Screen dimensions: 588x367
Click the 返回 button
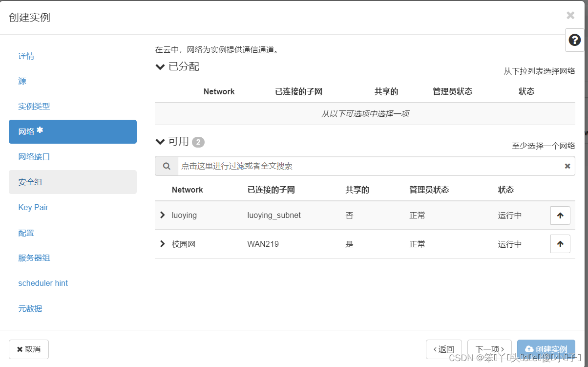coord(443,349)
